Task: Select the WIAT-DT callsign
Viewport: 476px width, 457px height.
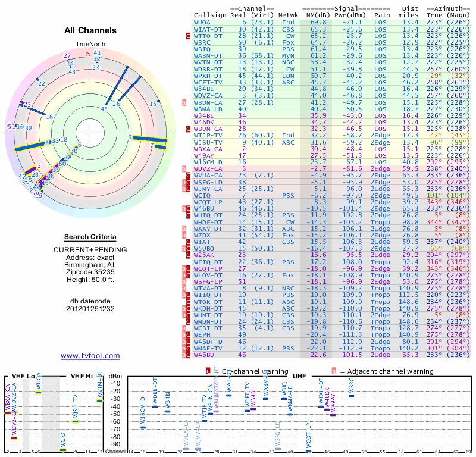Action: coord(208,29)
